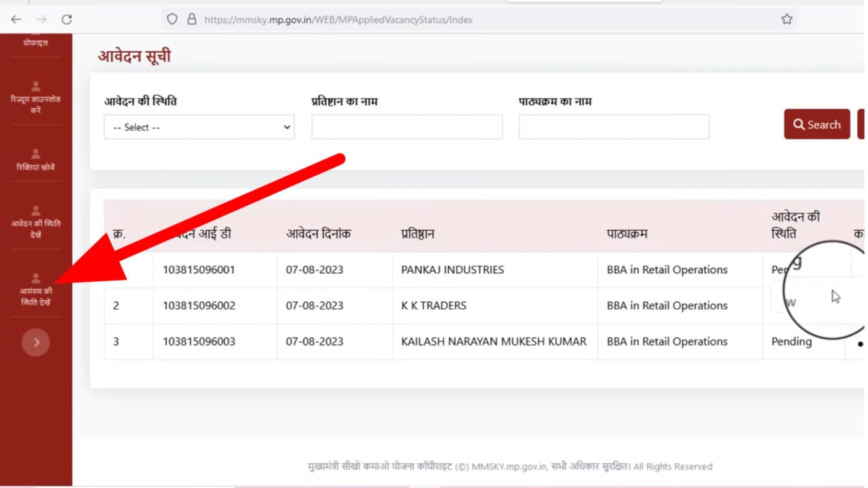868x488 pixels.
Task: Click the back arrow in the browser toolbar
Action: click(x=16, y=19)
